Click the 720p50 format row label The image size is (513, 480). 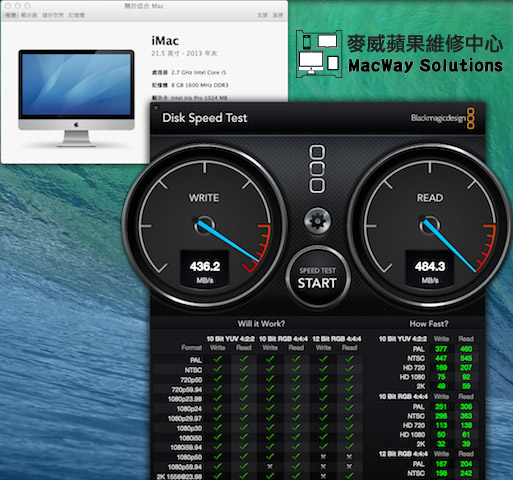tap(191, 380)
